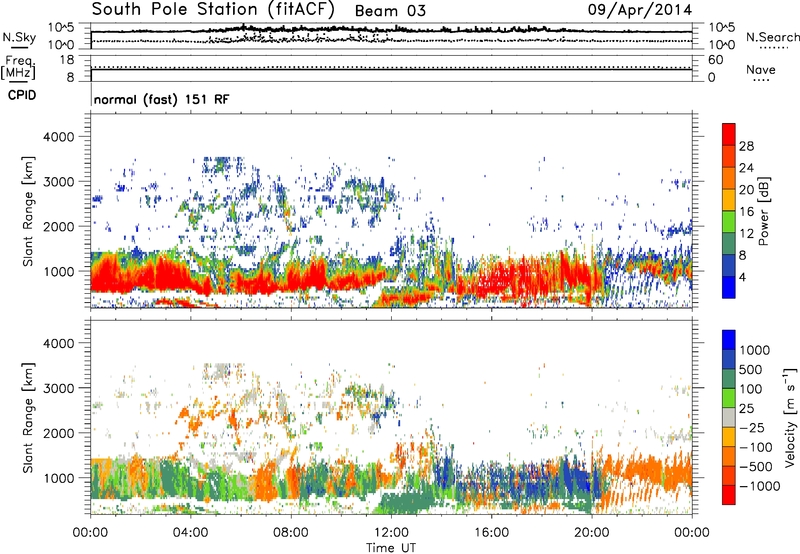
Task: Click the velocity panel's 'Slant Range [km]' label
Action: [x=28, y=418]
